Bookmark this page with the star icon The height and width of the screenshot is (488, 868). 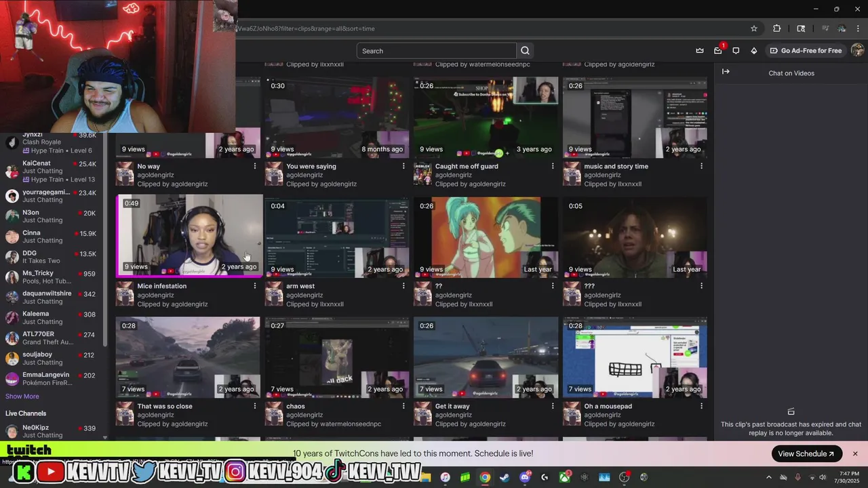[x=753, y=28]
